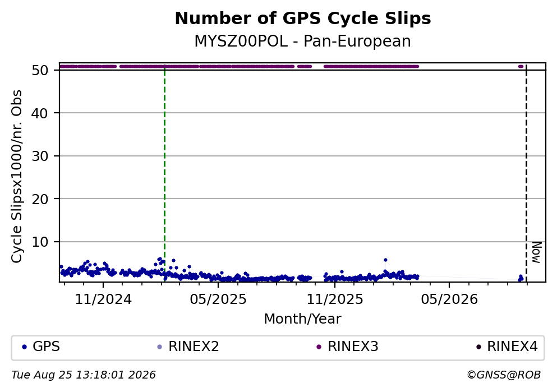Click the y-axis tick label '40'

[x=40, y=113]
